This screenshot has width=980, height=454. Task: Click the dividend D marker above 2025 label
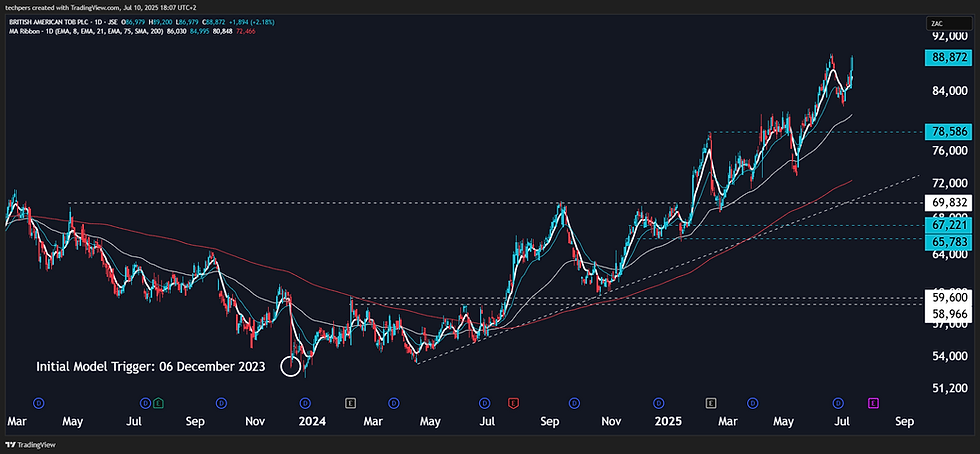[658, 403]
